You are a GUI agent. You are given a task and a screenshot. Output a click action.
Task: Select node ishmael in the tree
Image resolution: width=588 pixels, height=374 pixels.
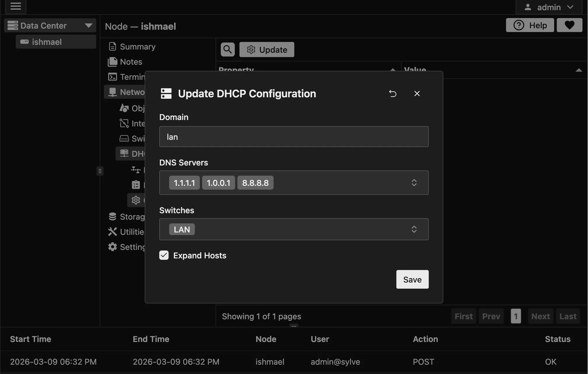pyautogui.click(x=55, y=42)
